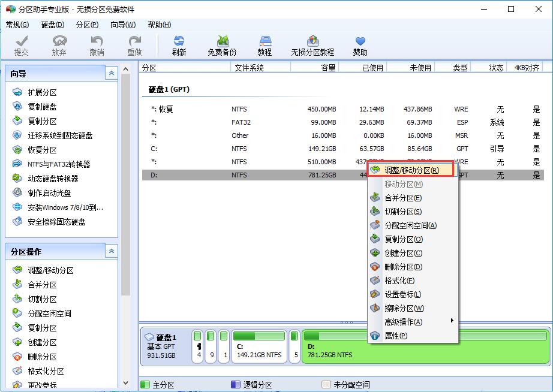This screenshot has width=553, height=392.
Task: Collapse the 分区操作 panel
Action: pos(112,252)
